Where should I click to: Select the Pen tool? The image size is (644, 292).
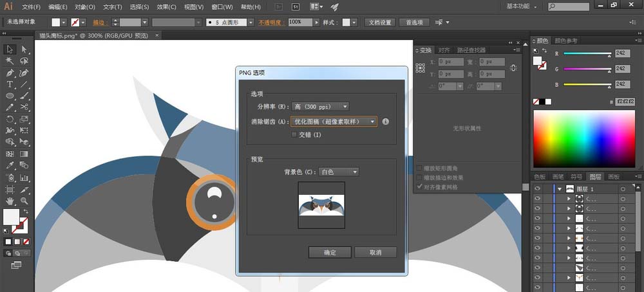click(x=10, y=73)
